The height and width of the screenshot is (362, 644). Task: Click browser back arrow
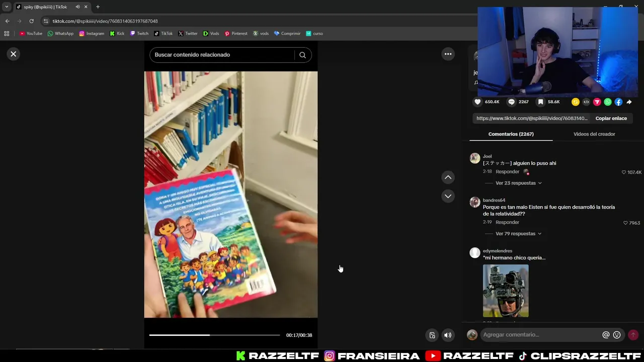pos(7,21)
